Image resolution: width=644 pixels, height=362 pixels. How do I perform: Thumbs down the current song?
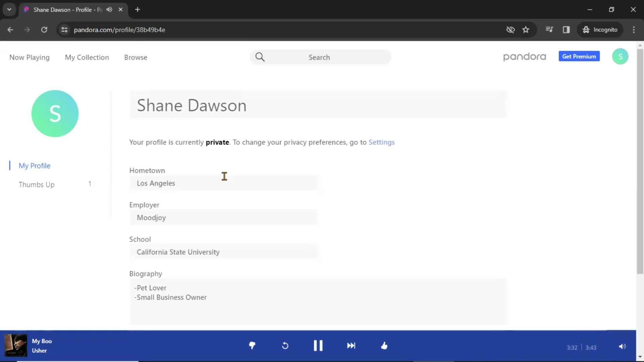252,346
